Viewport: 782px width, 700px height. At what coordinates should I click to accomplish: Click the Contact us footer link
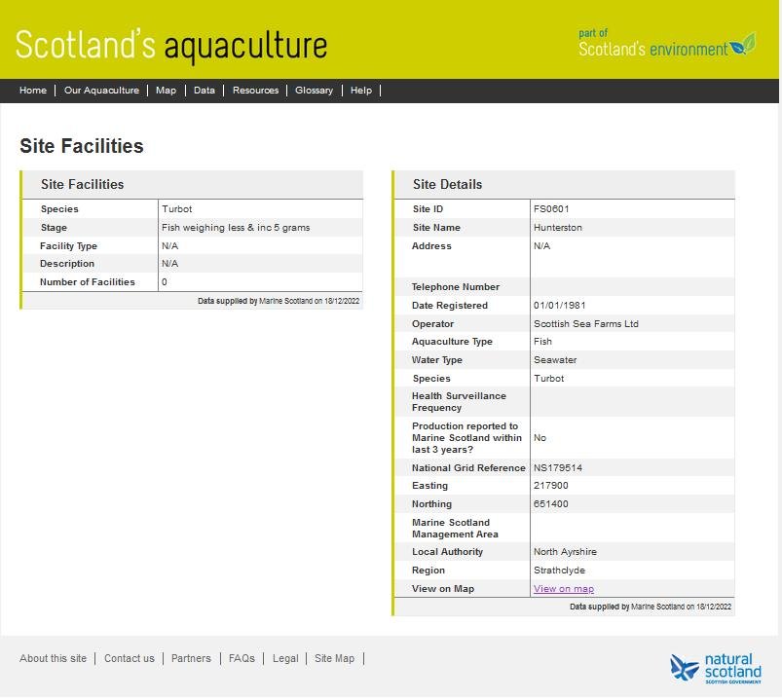[x=129, y=658]
